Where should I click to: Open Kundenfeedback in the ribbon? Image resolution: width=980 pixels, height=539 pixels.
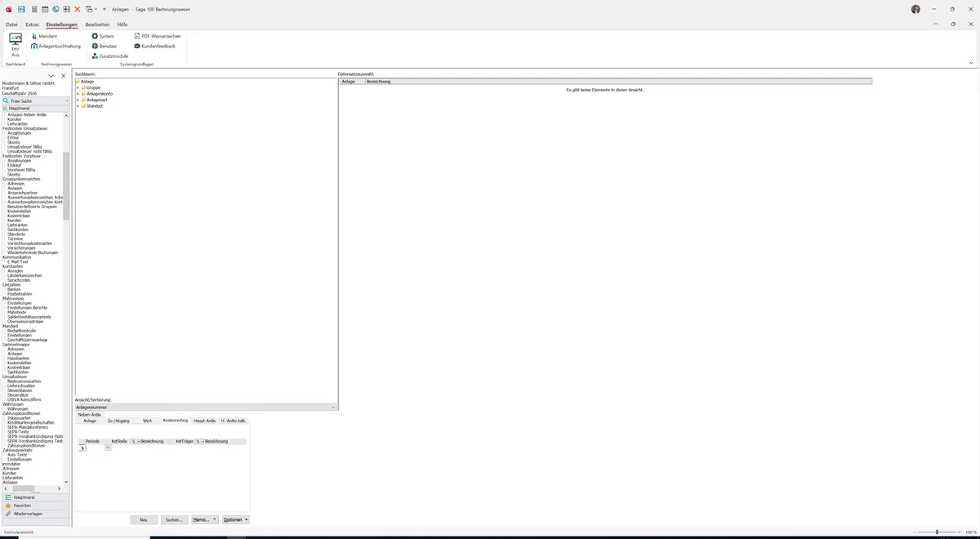tap(155, 46)
